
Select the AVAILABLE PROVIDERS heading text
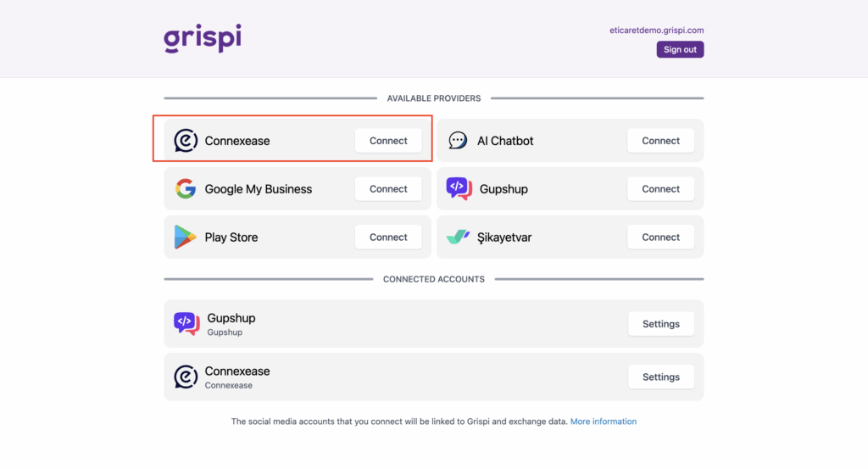coord(434,98)
